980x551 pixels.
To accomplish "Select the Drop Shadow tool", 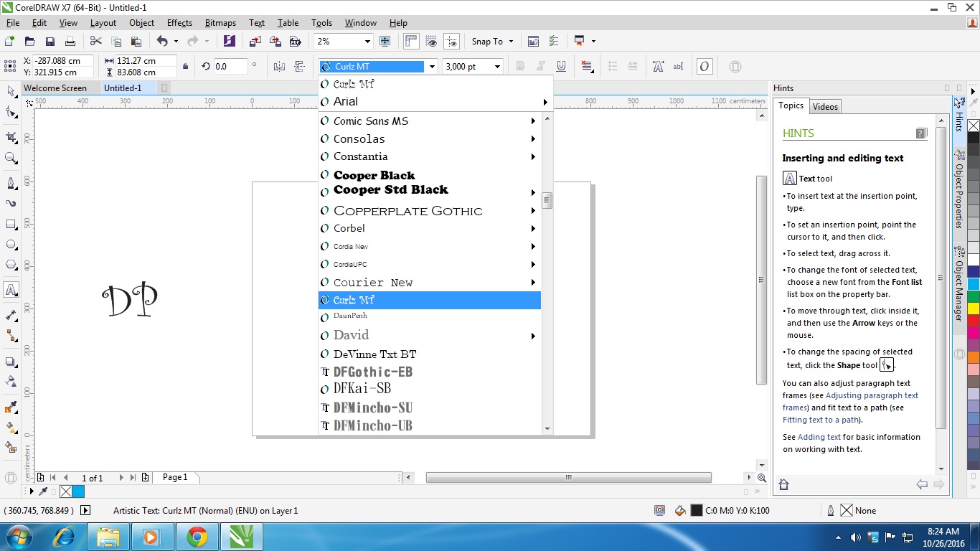I will pyautogui.click(x=11, y=362).
